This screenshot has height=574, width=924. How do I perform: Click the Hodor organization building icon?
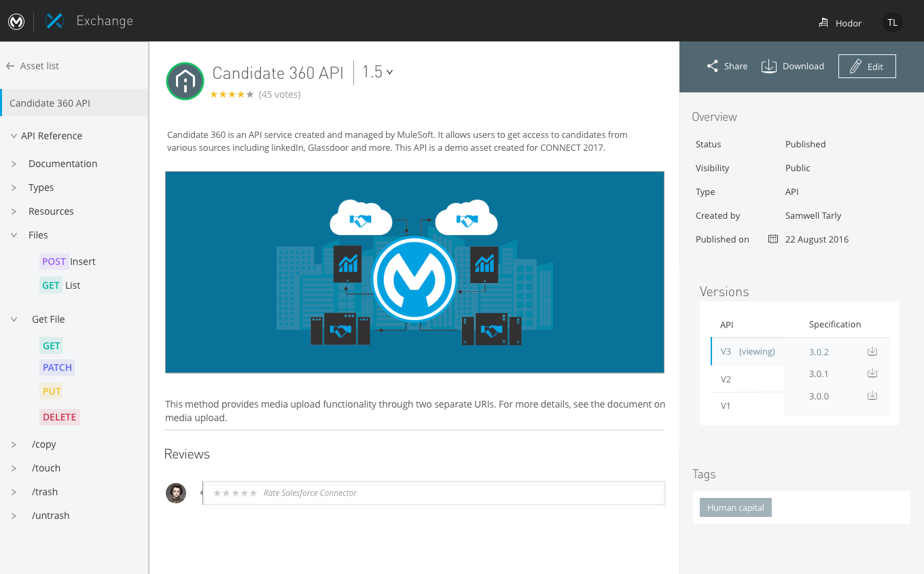click(x=823, y=23)
